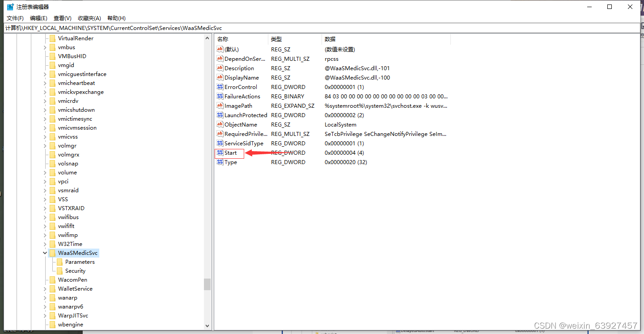Expand the vmicguestinterface key
The width and height of the screenshot is (644, 334).
coord(45,74)
